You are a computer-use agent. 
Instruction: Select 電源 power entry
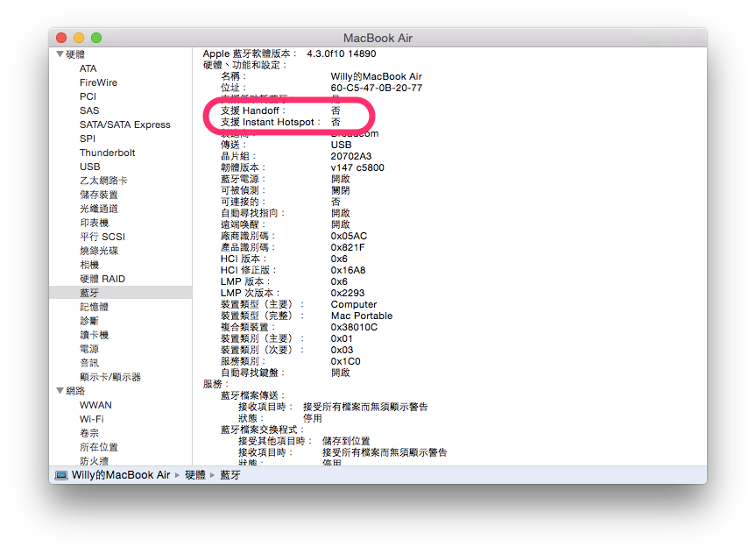point(89,348)
